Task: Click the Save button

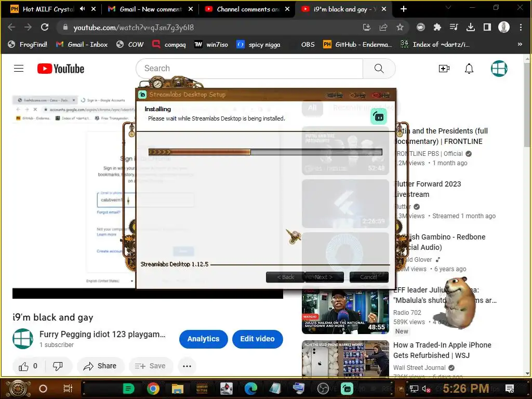Action: tap(150, 366)
